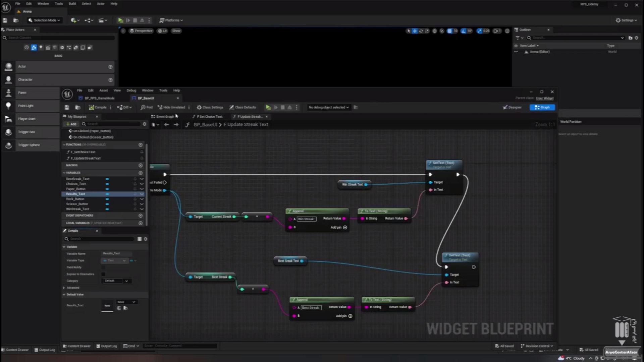Viewport: 644px width, 362px height.
Task: Open the Category Default dropdown
Action: pyautogui.click(x=116, y=281)
